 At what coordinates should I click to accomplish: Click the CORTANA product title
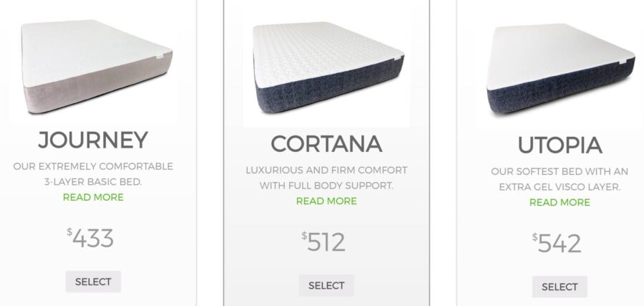[326, 144]
